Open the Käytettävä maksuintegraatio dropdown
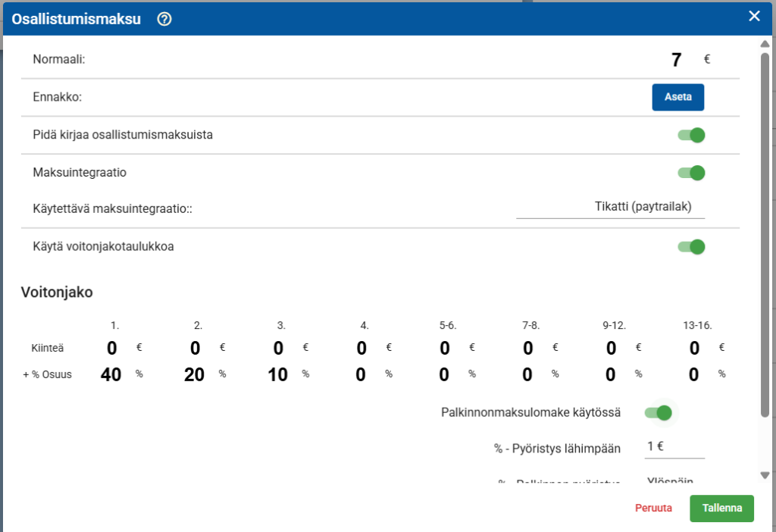The width and height of the screenshot is (776, 532). pos(610,206)
